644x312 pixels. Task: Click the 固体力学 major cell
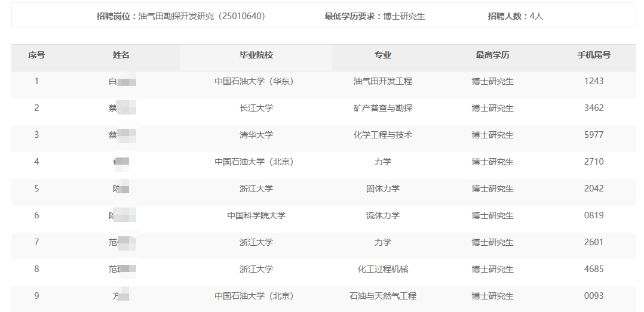pos(383,189)
